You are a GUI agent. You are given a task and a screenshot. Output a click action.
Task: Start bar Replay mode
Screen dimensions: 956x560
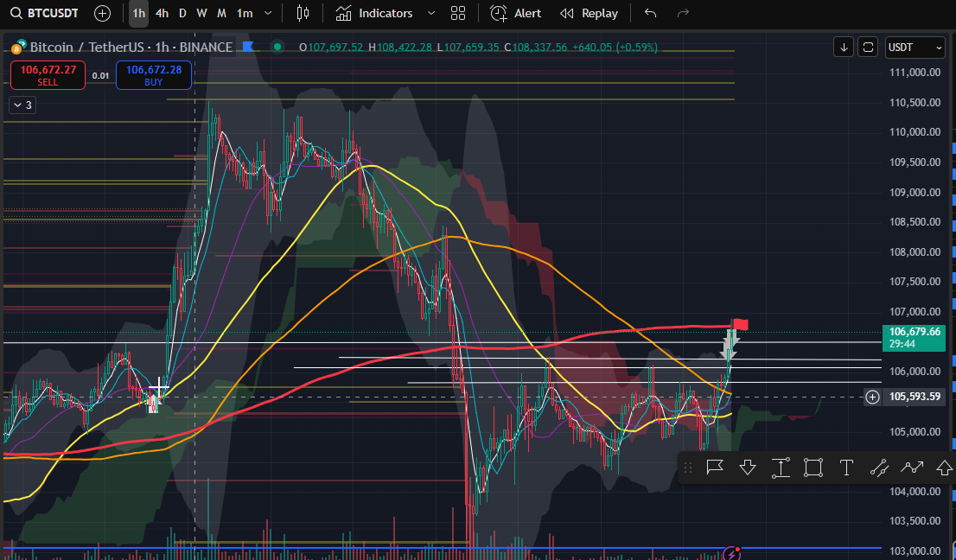click(589, 14)
